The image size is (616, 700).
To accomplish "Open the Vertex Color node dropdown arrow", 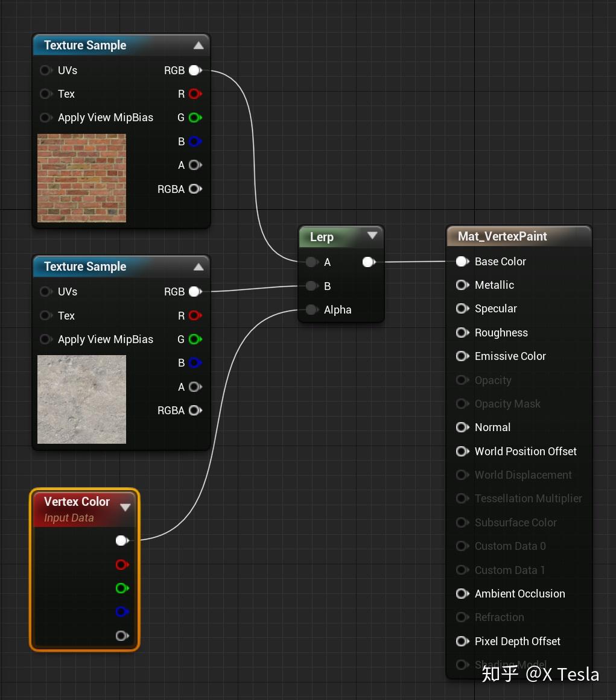I will [x=125, y=507].
